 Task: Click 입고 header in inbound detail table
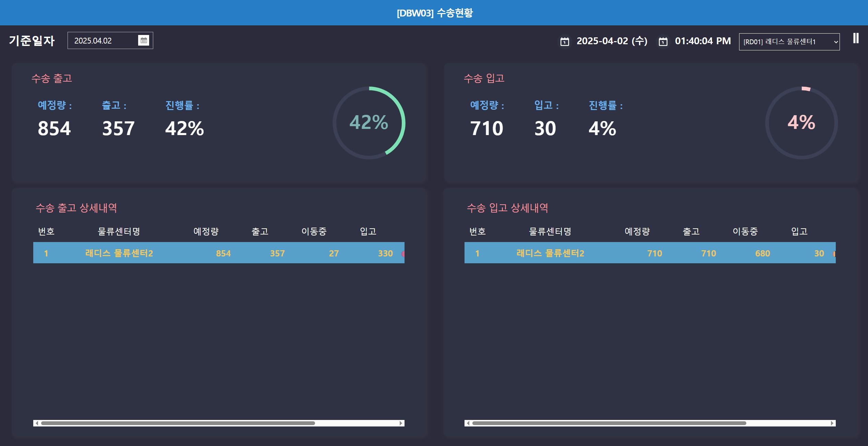pos(799,231)
